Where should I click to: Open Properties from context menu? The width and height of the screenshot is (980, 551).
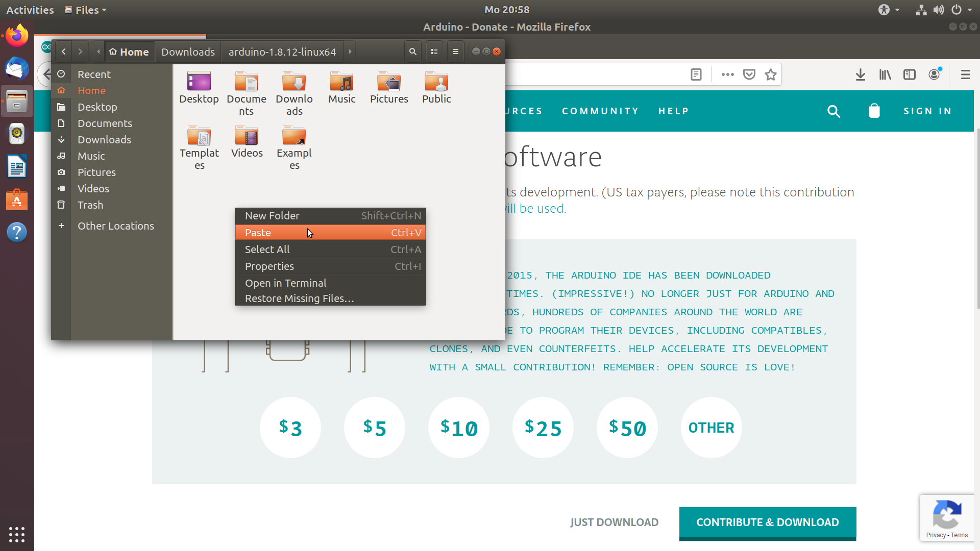pos(330,266)
